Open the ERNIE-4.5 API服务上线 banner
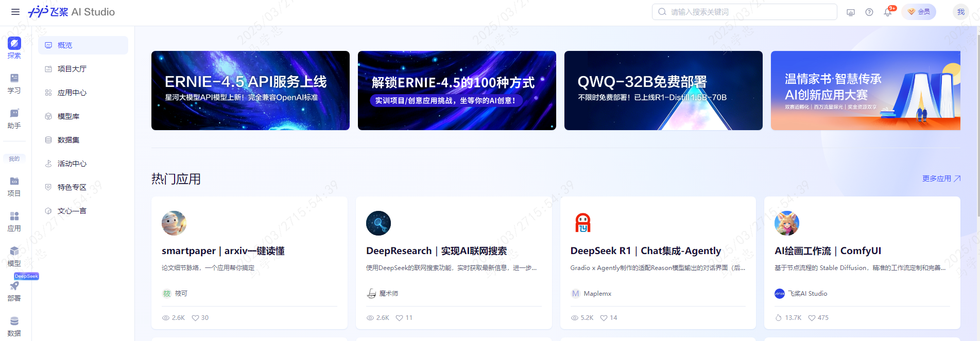The height and width of the screenshot is (341, 980). pyautogui.click(x=250, y=91)
